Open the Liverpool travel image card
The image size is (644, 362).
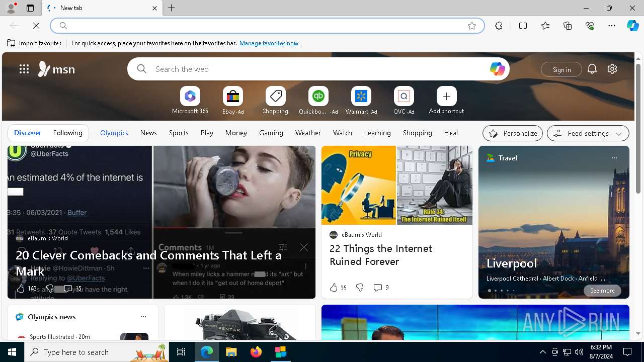554,222
